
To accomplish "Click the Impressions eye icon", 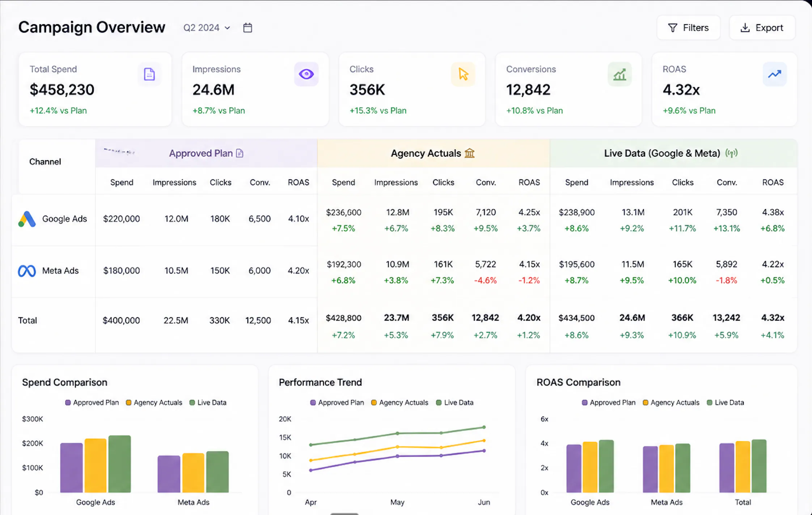I will point(306,74).
